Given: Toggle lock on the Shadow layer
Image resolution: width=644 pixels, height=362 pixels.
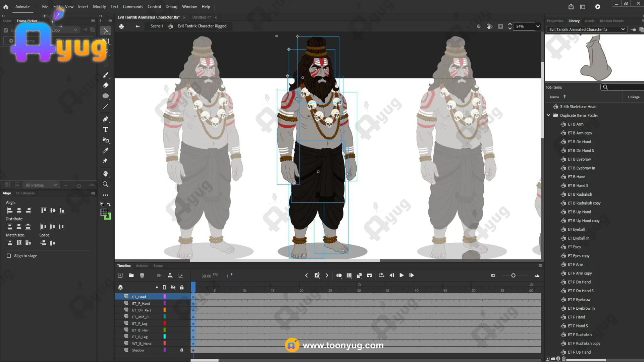Looking at the screenshot, I should pos(182,350).
